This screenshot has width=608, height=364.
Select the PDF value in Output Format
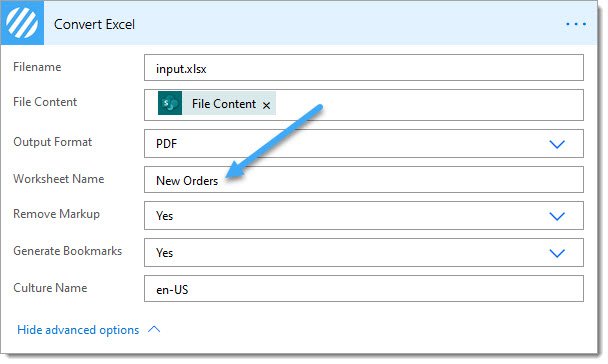tap(166, 144)
